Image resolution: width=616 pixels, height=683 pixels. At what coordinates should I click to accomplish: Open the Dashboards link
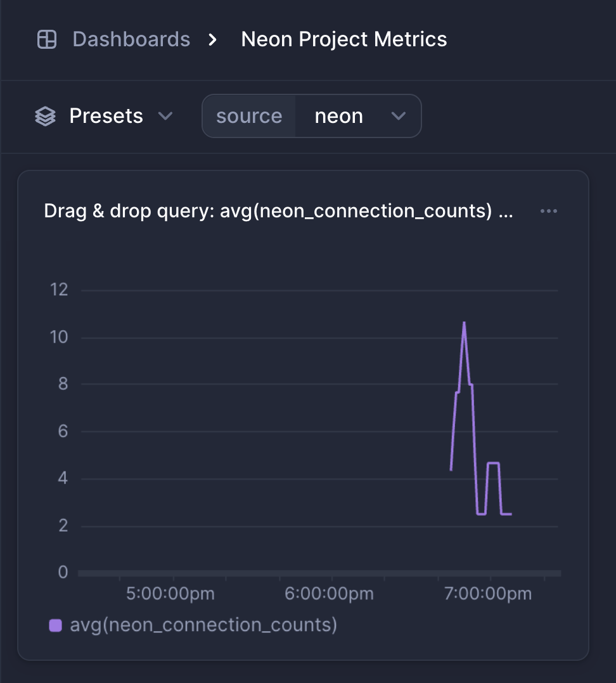[x=131, y=39]
